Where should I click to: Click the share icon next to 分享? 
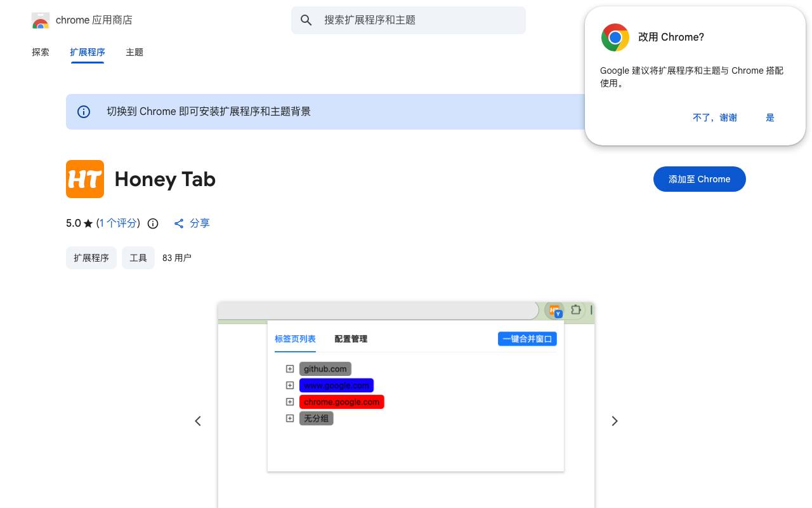click(x=179, y=224)
